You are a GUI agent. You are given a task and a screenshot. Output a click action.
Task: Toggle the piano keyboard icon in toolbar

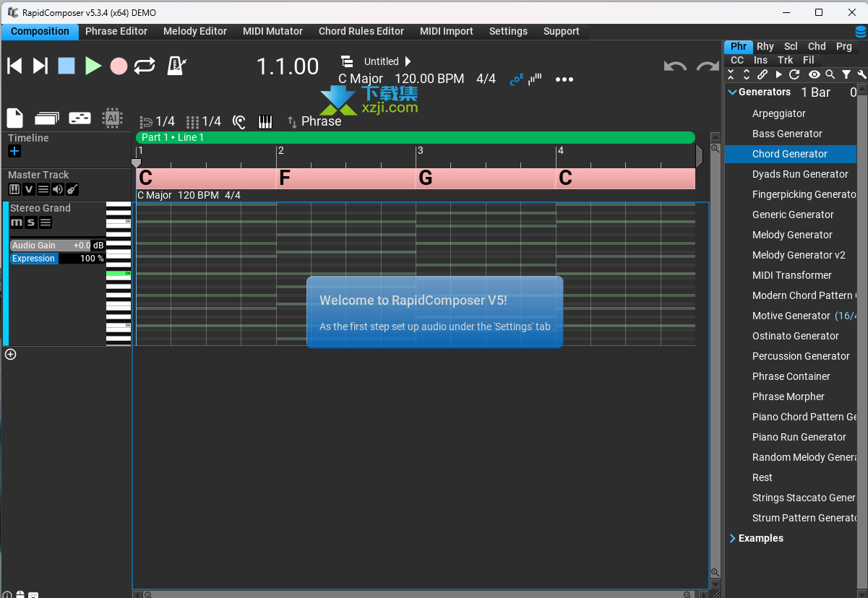pos(265,121)
